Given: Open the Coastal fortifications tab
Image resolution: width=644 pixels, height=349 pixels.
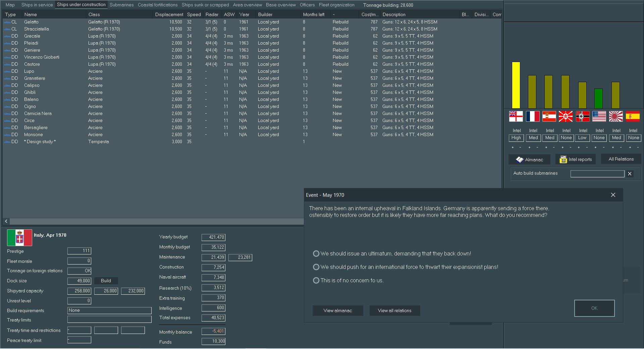Looking at the screenshot, I should [x=158, y=5].
